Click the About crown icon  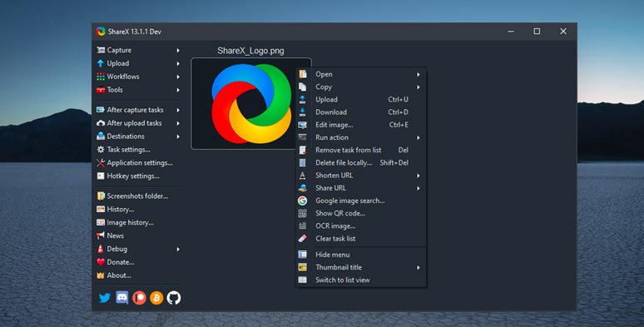(101, 275)
